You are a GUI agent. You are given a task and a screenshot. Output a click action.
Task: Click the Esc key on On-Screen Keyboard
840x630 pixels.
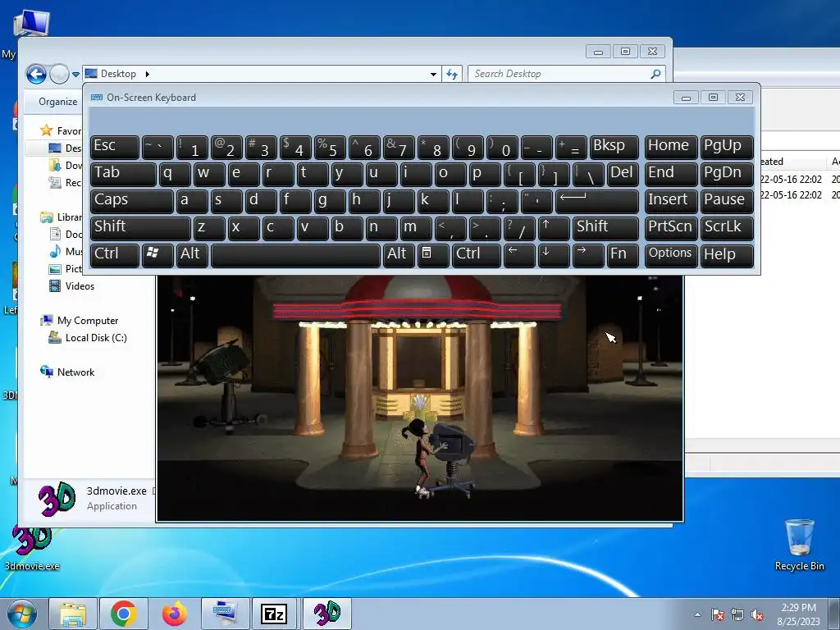point(115,147)
